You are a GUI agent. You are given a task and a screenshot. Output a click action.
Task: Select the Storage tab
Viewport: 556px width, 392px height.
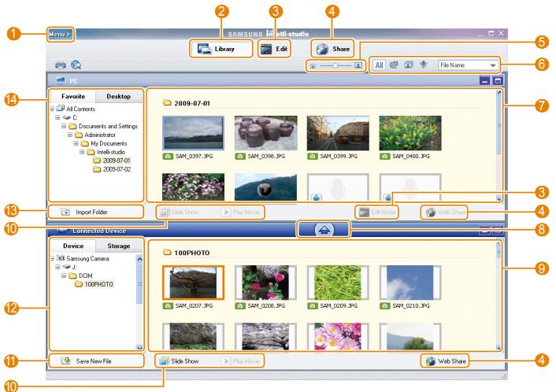pyautogui.click(x=118, y=246)
